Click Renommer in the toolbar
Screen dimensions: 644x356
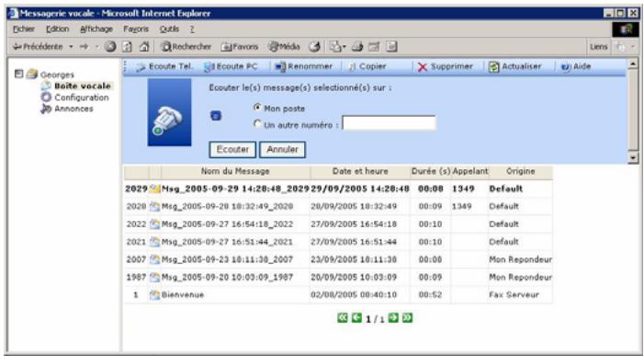pos(303,66)
